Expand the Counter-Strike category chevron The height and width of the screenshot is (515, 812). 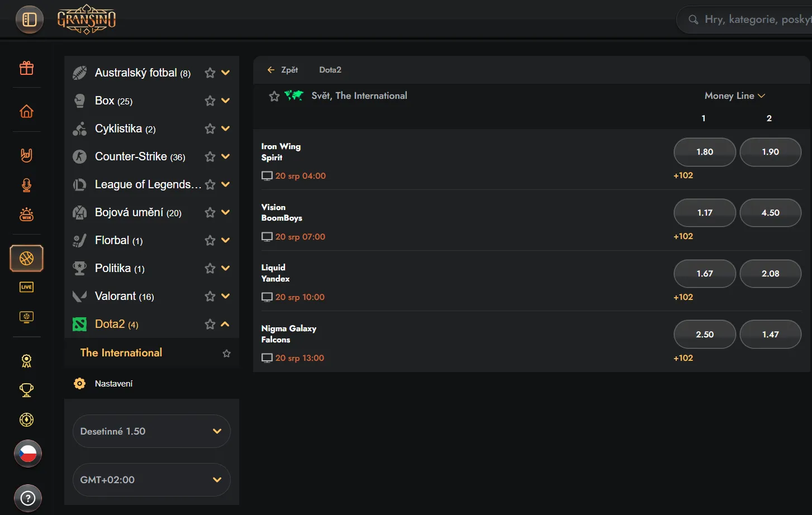click(226, 156)
